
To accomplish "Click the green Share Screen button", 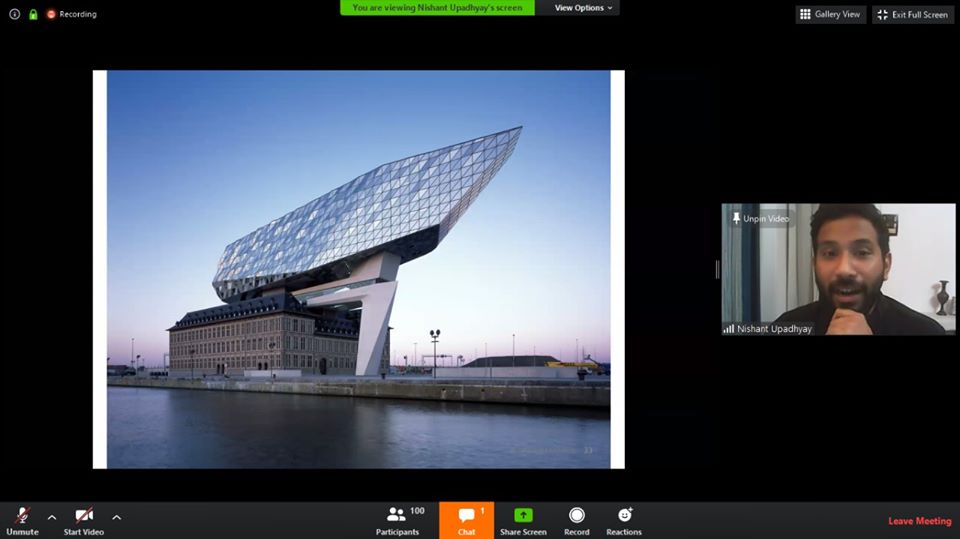I will tap(523, 521).
